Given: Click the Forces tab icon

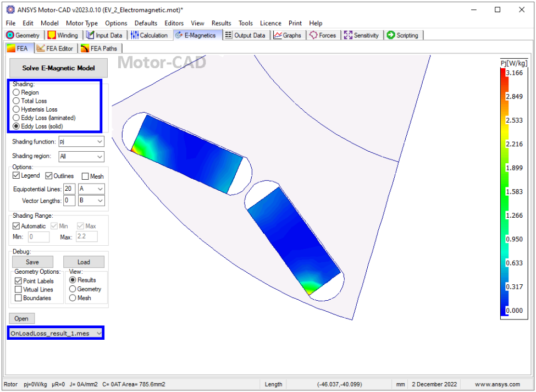Looking at the screenshot, I should pos(313,35).
